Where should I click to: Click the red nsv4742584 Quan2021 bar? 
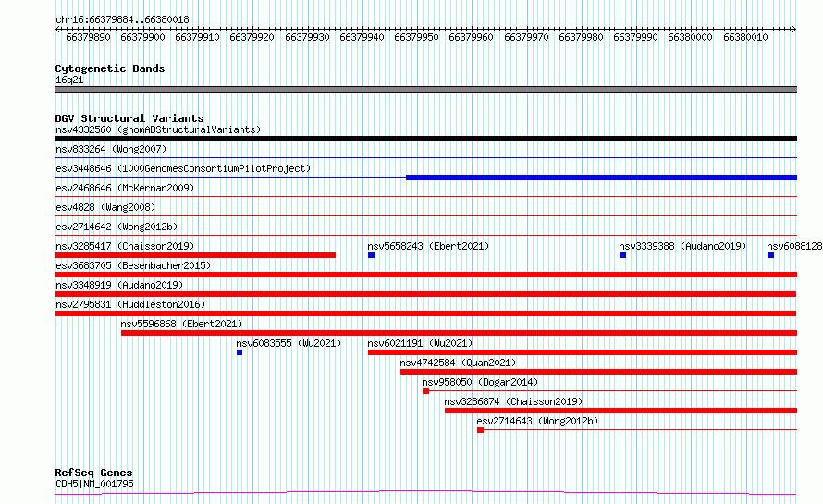599,372
